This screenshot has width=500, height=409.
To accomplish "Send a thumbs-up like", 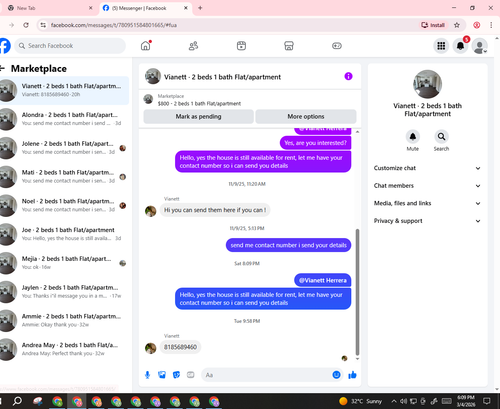I will tap(352, 375).
